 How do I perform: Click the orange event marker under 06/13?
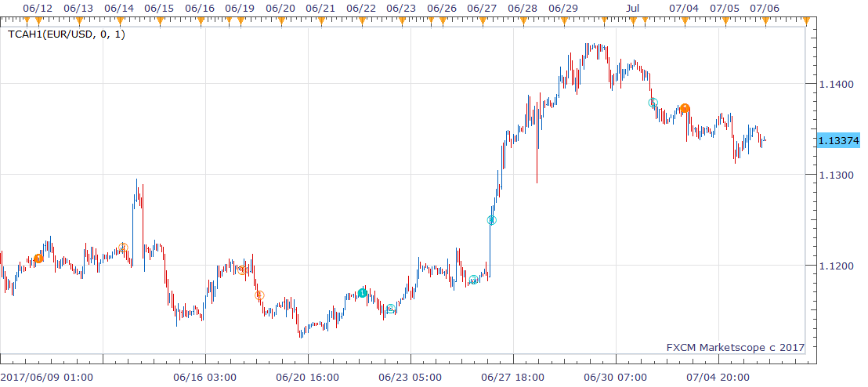point(78,21)
